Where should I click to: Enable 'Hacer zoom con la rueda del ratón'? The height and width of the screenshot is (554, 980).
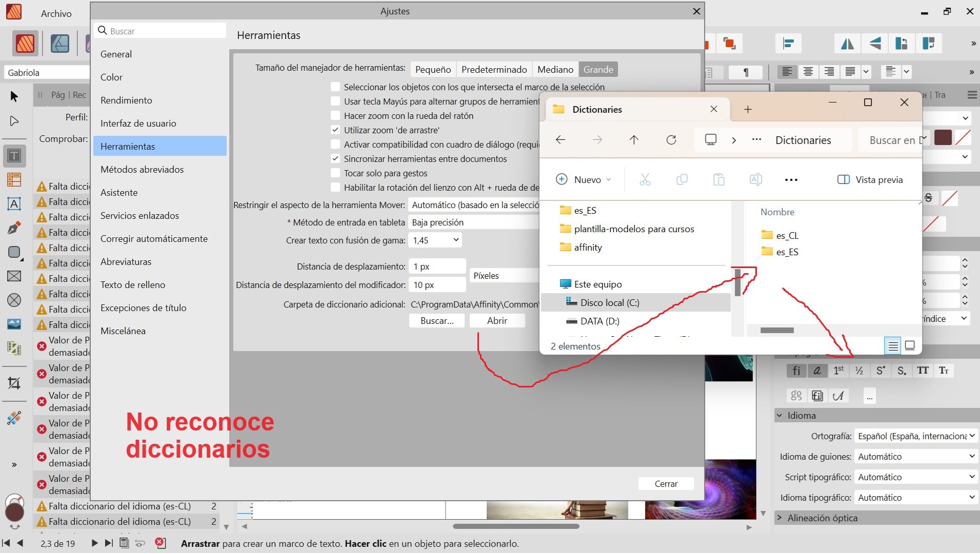[335, 116]
